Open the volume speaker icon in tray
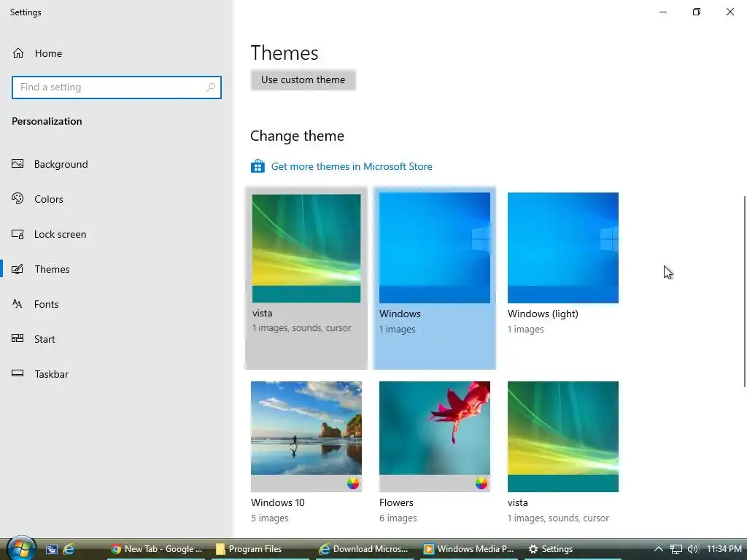747x560 pixels. point(693,549)
